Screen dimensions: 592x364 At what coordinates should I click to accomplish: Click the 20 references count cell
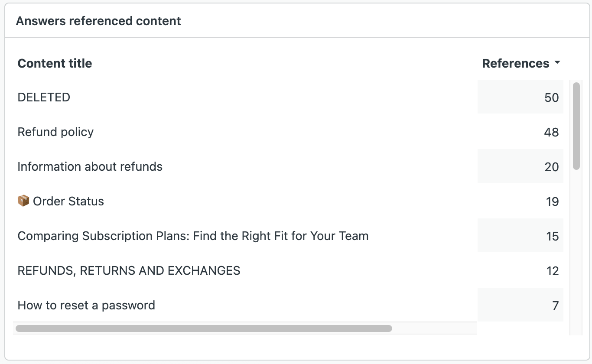[x=551, y=167]
